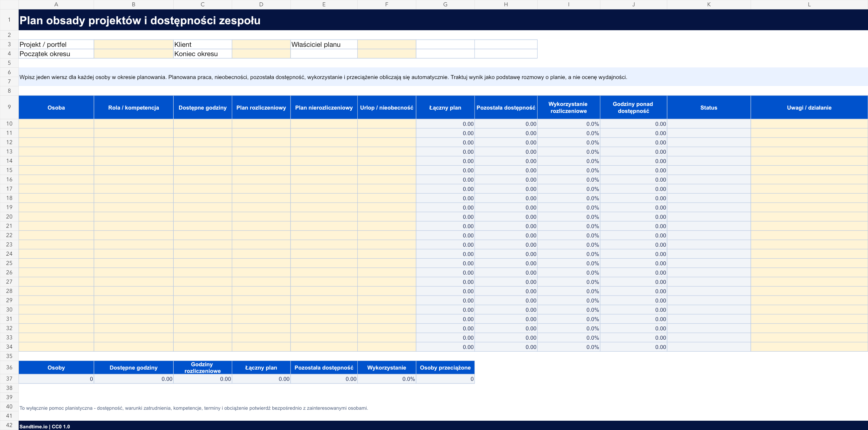
Task: Click the Początek okresu value cell
Action: [x=133, y=54]
